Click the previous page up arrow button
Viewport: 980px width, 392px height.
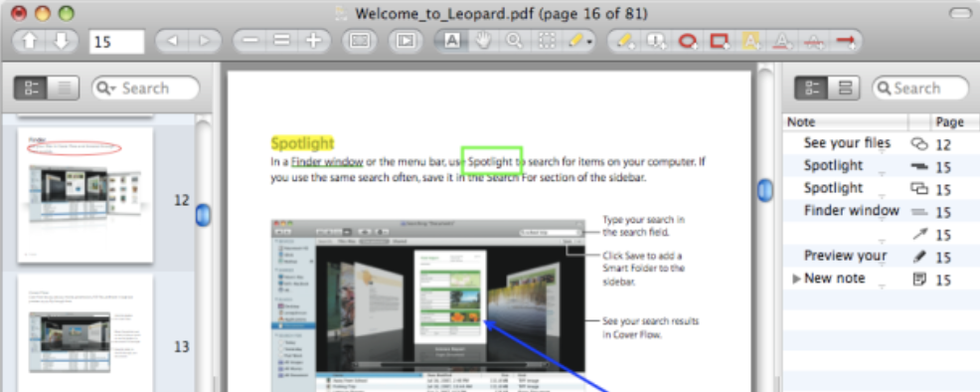[30, 41]
